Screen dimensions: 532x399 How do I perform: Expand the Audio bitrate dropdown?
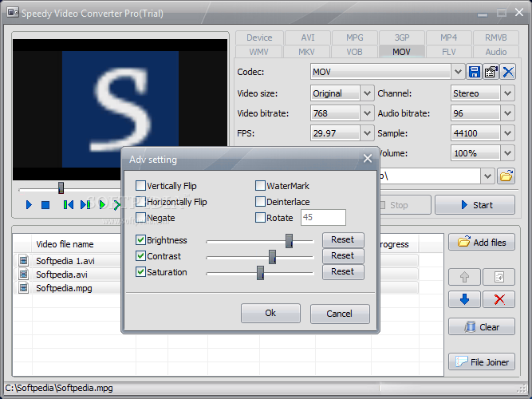click(507, 113)
